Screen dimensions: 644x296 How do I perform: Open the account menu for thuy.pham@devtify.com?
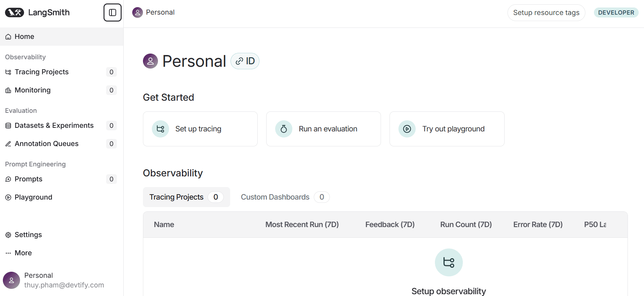coord(54,280)
